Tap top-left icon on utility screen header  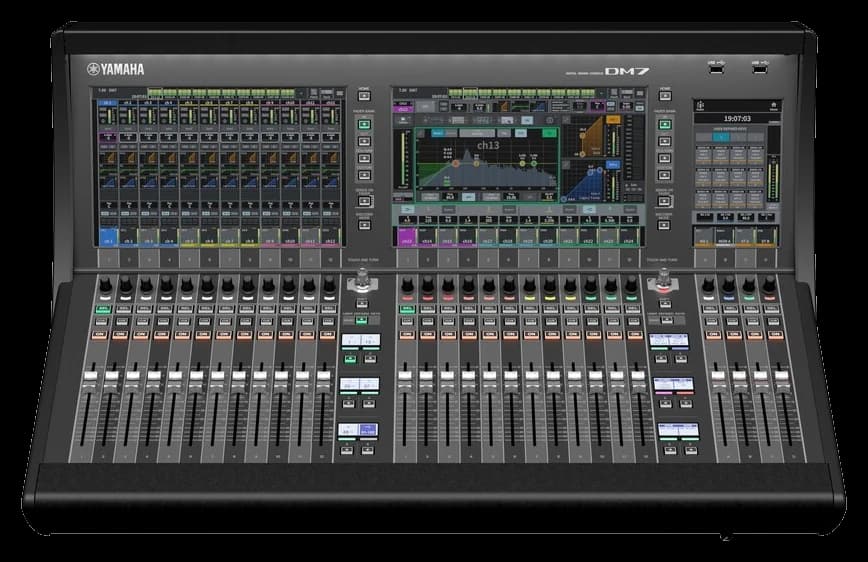click(701, 105)
